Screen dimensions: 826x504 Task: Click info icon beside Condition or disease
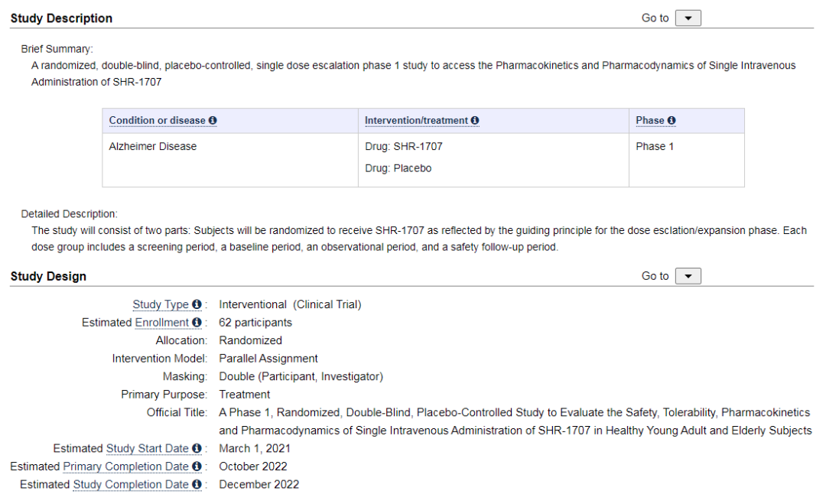tap(213, 121)
